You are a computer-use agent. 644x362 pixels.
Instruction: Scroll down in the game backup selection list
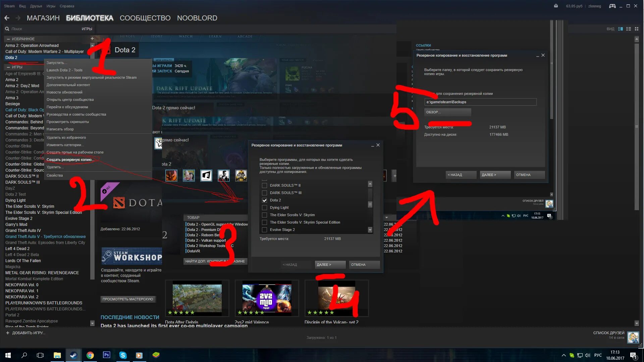point(370,229)
